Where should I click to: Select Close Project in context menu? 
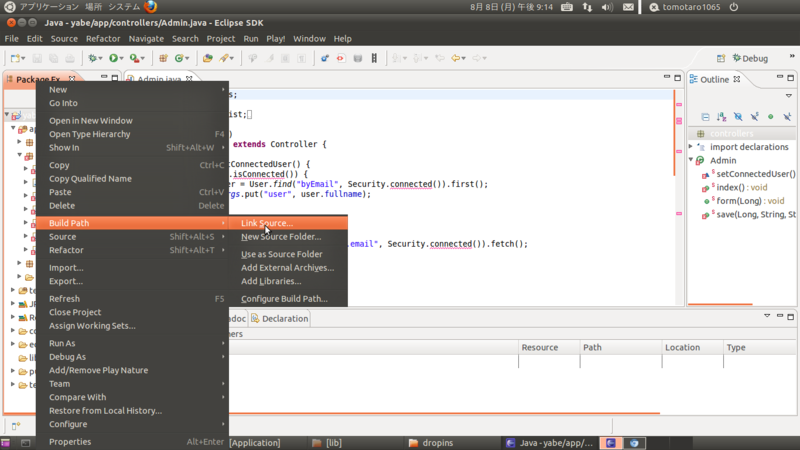132,312
